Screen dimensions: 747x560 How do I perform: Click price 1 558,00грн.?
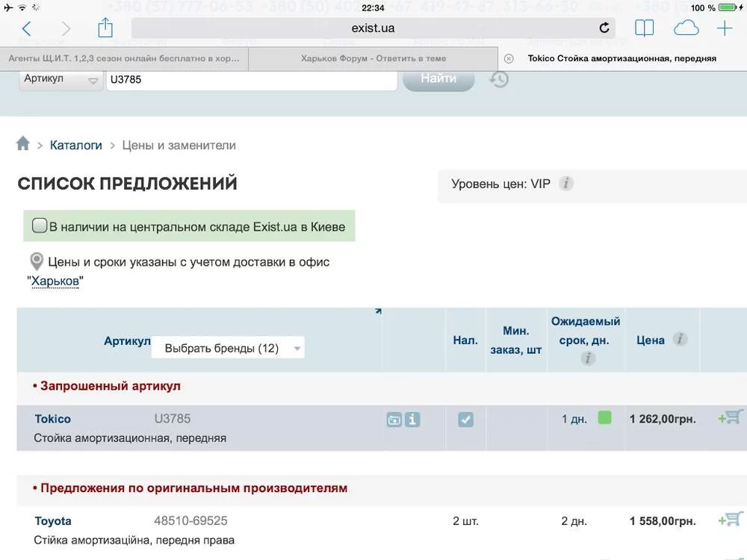[x=663, y=521]
